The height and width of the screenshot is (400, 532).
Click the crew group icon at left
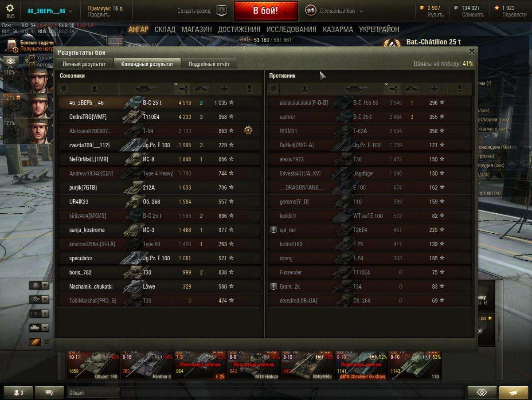tap(11, 61)
